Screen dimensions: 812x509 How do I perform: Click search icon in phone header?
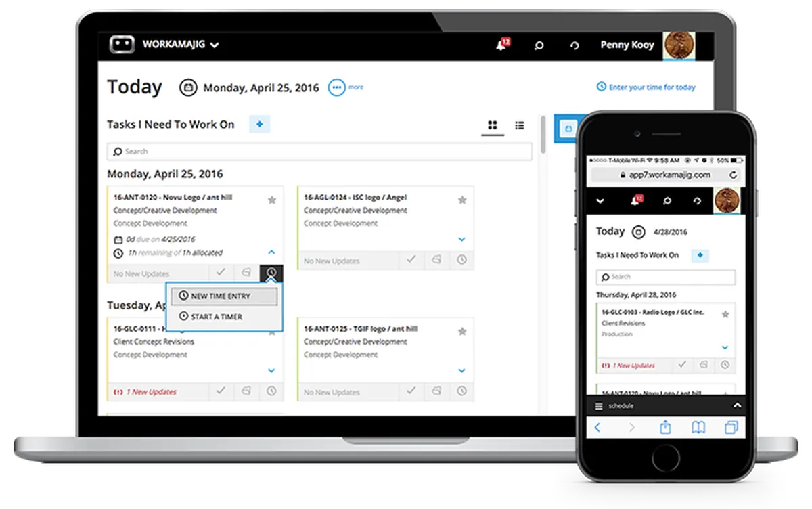[x=667, y=201]
